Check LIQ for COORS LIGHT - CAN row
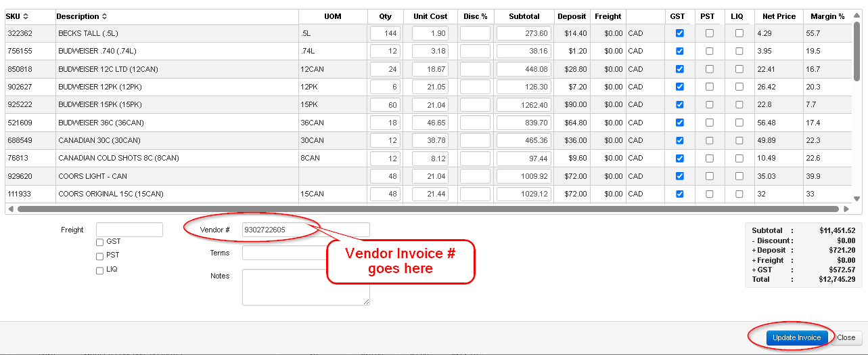This screenshot has height=355, width=868. pyautogui.click(x=739, y=176)
